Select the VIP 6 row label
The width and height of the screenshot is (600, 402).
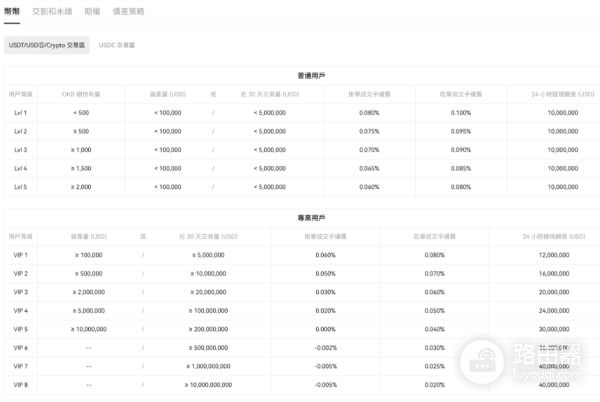[21, 348]
